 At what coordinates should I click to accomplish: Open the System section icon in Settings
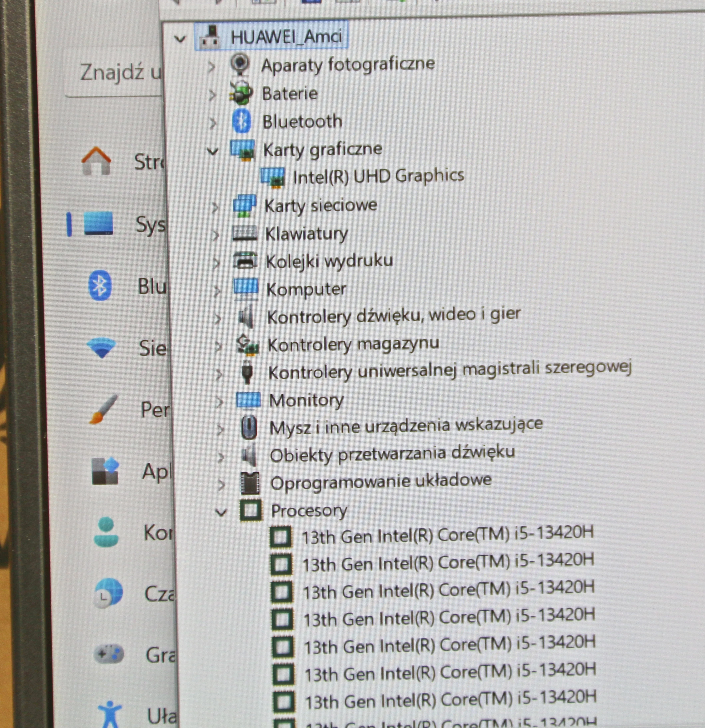point(98,223)
